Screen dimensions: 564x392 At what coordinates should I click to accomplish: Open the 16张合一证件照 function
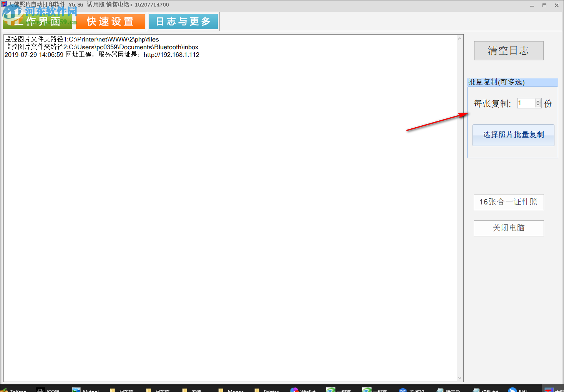[509, 202]
